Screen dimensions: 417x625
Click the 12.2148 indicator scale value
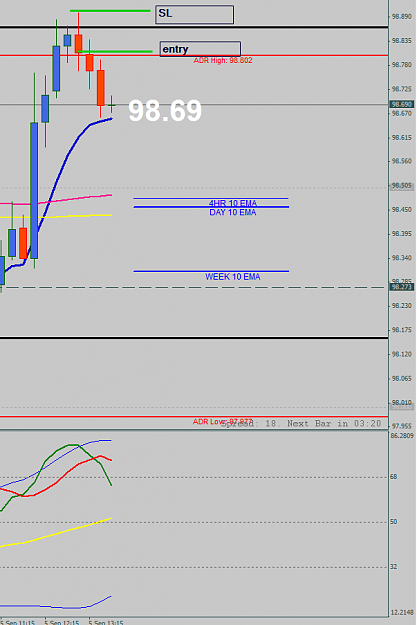402,612
